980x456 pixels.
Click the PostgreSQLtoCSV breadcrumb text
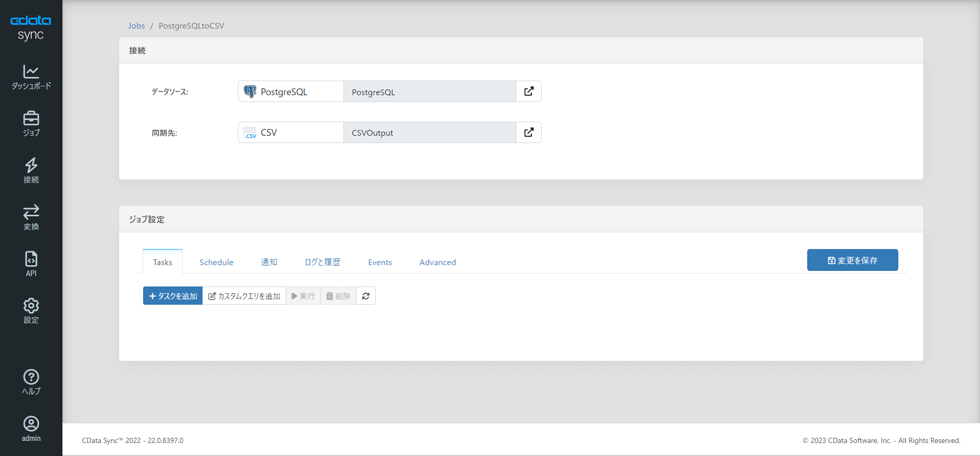[192, 25]
